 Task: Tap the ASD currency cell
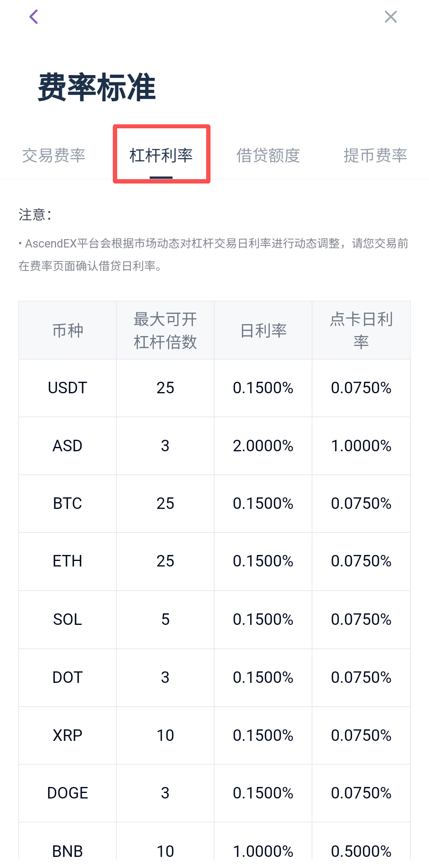click(68, 446)
